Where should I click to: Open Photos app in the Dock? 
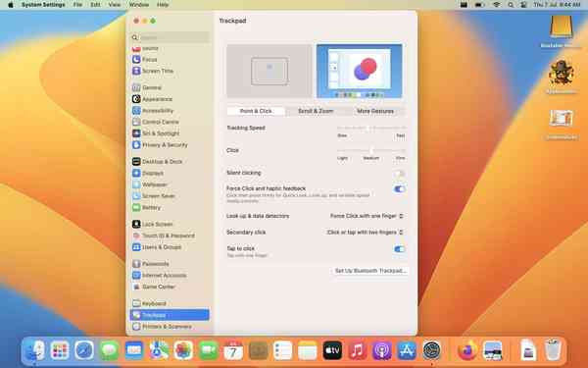[x=183, y=350]
